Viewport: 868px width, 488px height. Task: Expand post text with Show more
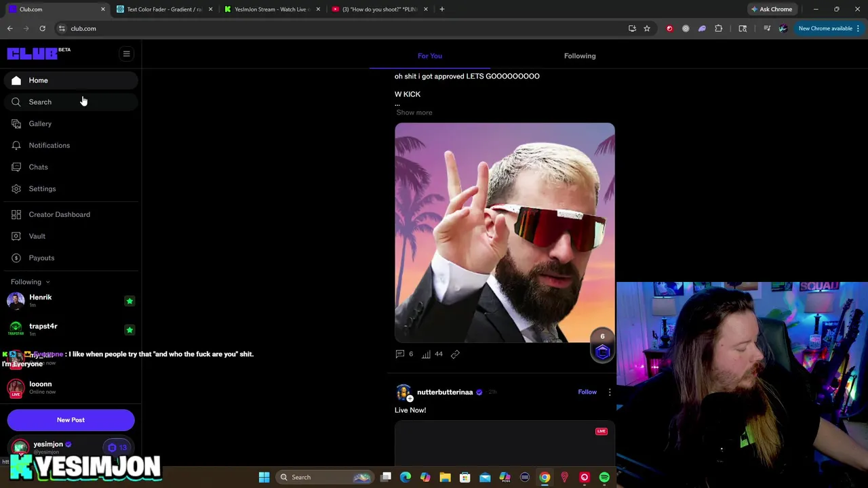click(414, 113)
